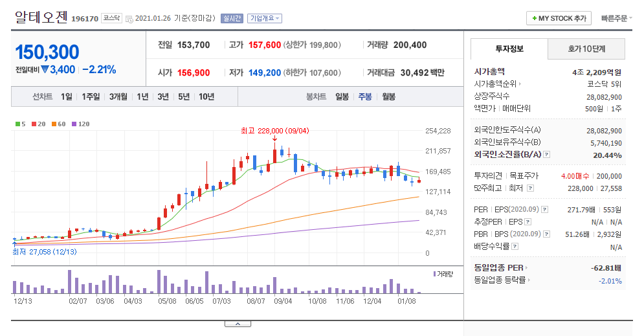644x336 pixels.
Task: Click the 고가 value 157,600
Action: coord(265,45)
